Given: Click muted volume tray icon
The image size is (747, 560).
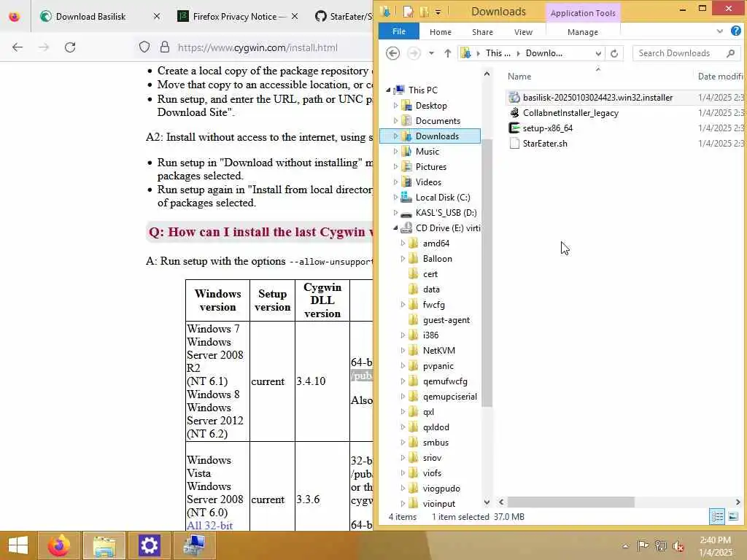Looking at the screenshot, I should 678,545.
